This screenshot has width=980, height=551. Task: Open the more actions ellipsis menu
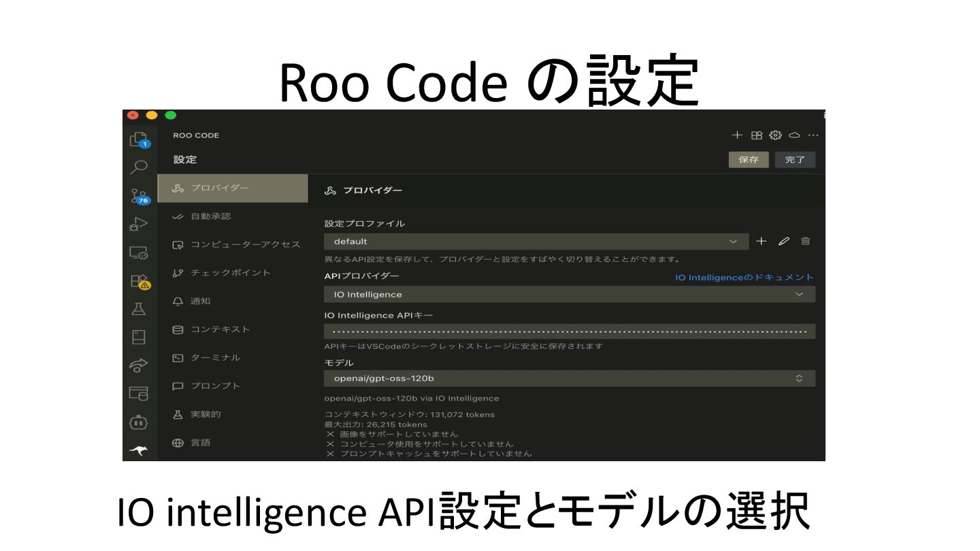point(813,135)
